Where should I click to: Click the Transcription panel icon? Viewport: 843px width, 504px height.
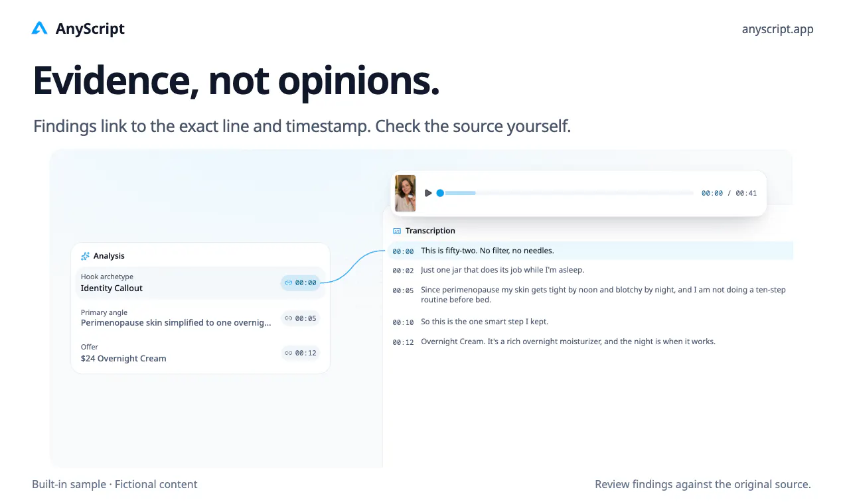(397, 231)
